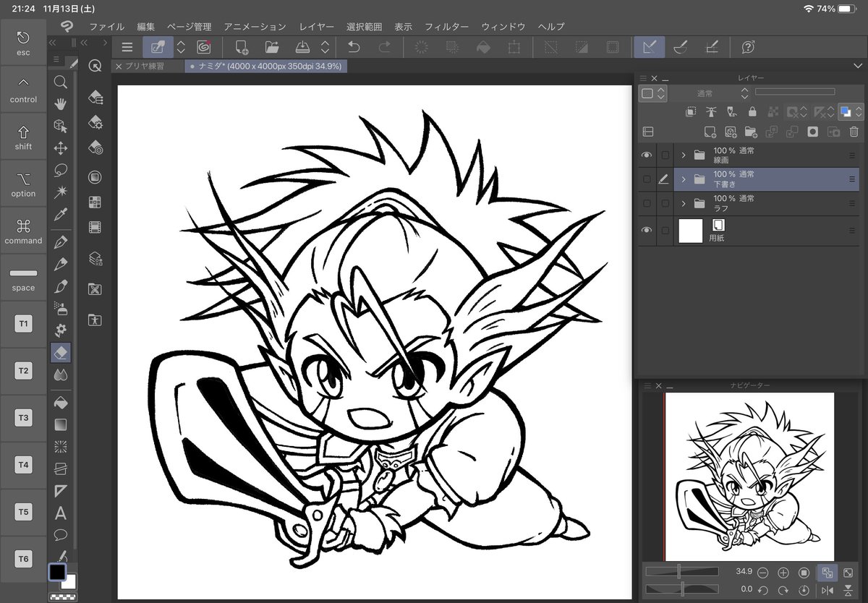Screen dimensions: 868x603
Task: Open the canvas tab list chevron
Action: [x=858, y=66]
